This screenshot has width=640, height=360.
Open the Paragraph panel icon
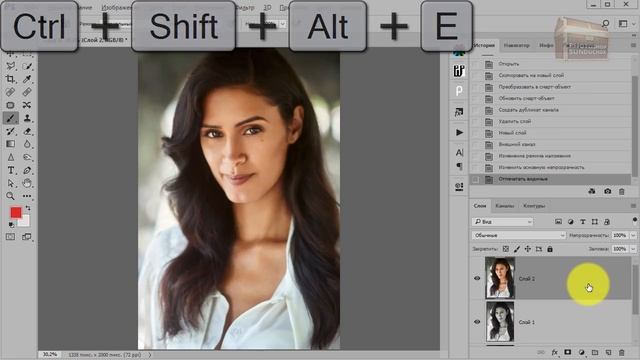click(x=459, y=166)
